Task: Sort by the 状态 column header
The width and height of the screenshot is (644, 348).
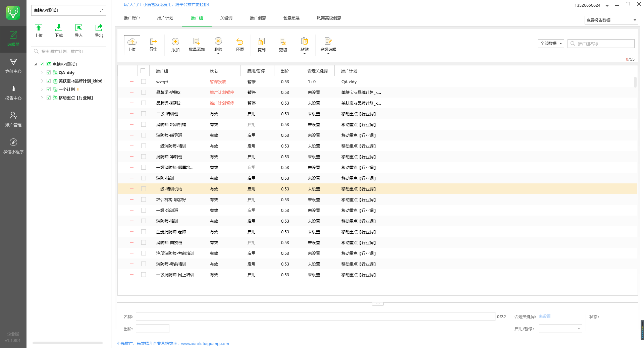Action: pyautogui.click(x=222, y=71)
